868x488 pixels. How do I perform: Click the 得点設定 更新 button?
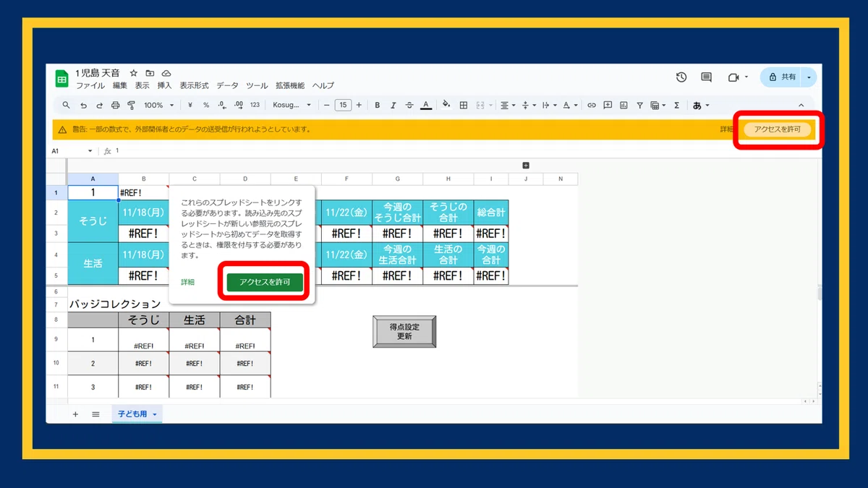[x=404, y=332]
